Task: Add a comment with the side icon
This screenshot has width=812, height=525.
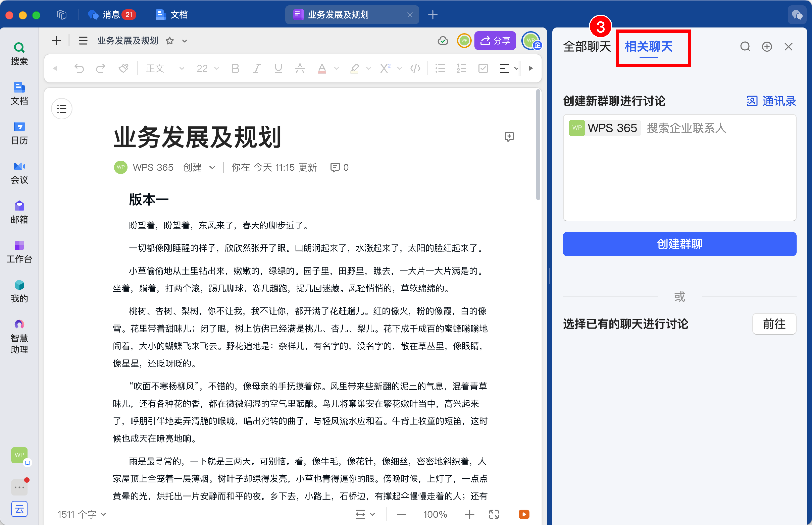Action: tap(509, 137)
